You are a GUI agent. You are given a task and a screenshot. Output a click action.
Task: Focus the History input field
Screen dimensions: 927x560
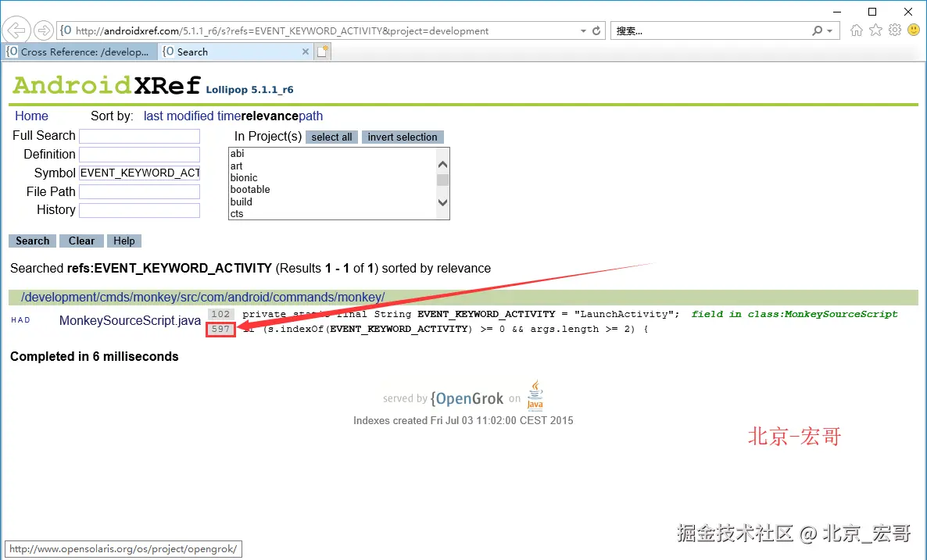140,210
